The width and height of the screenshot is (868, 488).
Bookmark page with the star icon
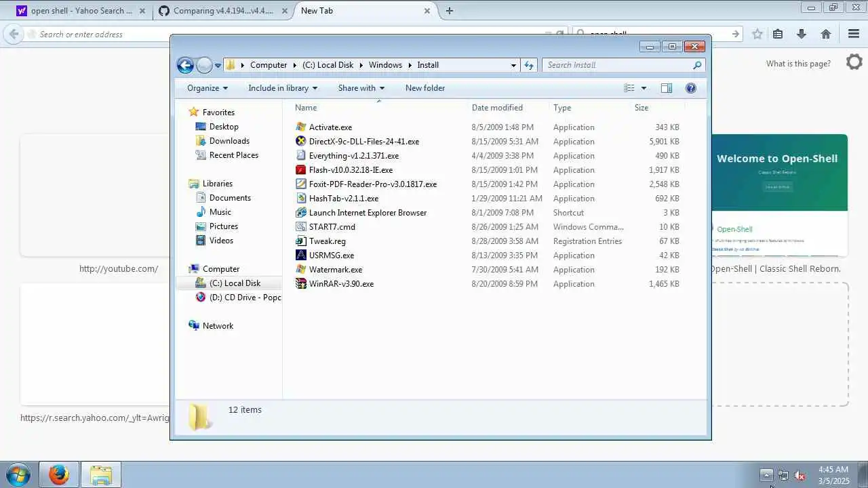click(757, 34)
